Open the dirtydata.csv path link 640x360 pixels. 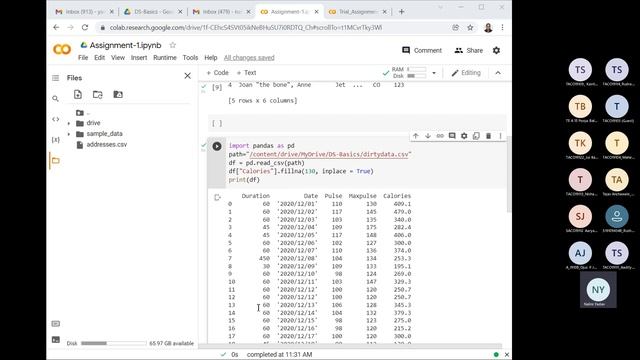[x=329, y=154]
